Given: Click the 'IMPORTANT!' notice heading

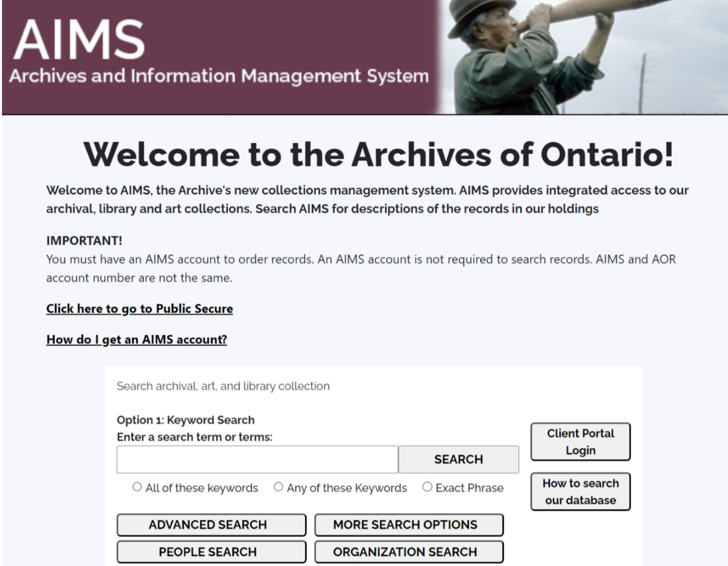Looking at the screenshot, I should 84,241.
